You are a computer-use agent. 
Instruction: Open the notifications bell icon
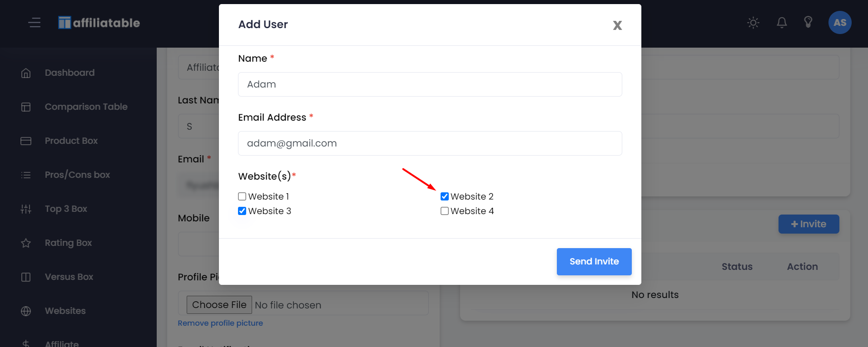pos(782,23)
